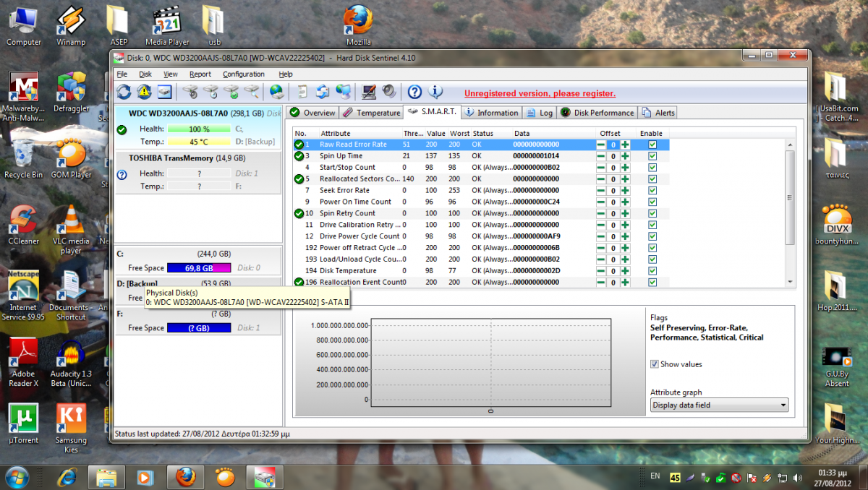The width and height of the screenshot is (868, 490).
Task: Increase offset for Seek Error Rate
Action: pos(625,190)
